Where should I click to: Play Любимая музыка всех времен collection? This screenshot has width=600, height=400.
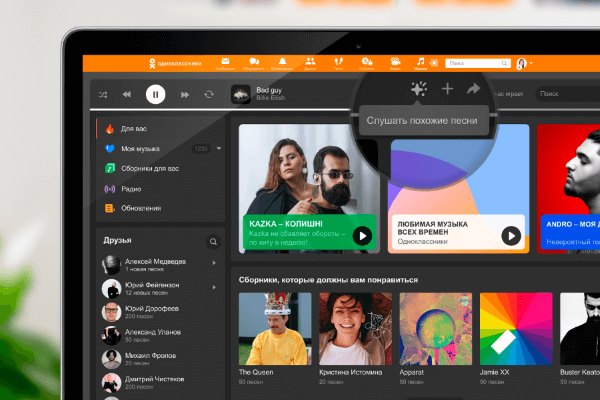[511, 236]
